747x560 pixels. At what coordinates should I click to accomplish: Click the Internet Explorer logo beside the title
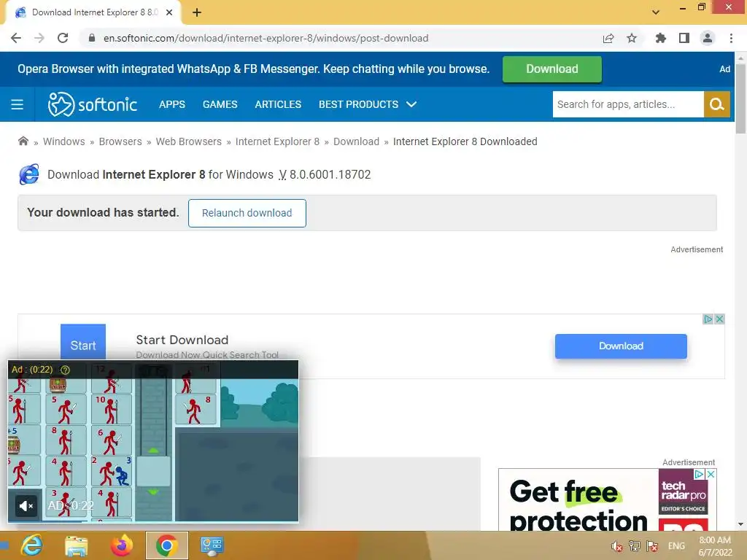tap(29, 174)
